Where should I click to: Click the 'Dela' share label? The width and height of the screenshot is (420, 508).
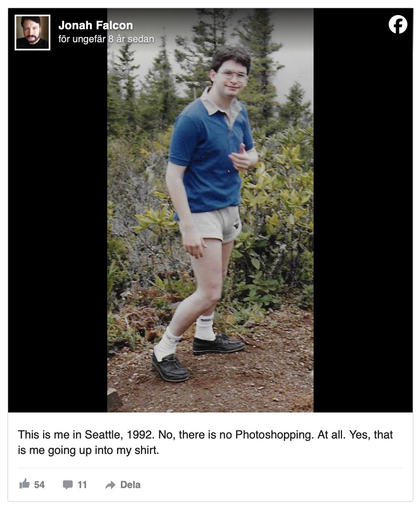pyautogui.click(x=130, y=485)
